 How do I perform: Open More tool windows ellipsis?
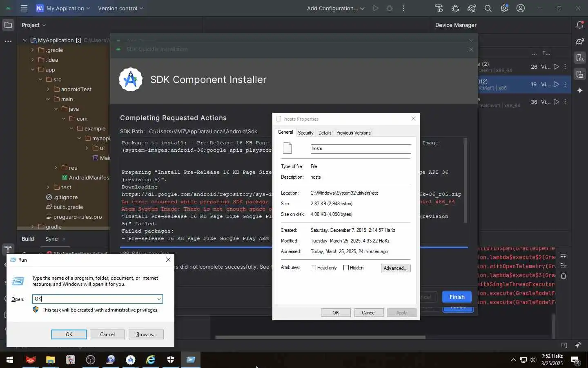click(x=8, y=41)
